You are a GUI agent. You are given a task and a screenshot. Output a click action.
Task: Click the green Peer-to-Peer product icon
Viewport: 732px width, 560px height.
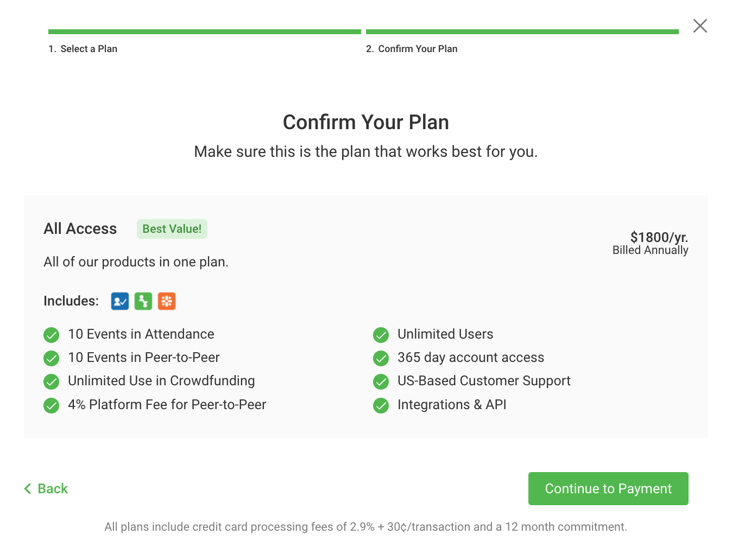(143, 301)
